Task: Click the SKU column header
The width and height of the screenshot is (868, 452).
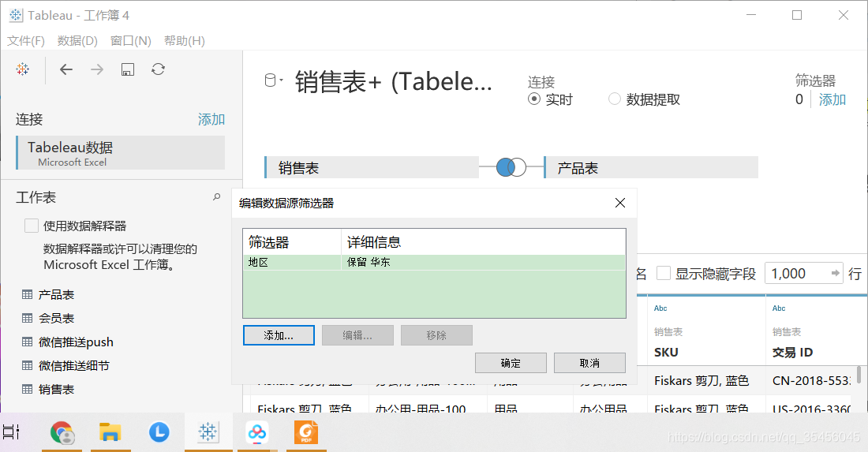Action: pos(666,353)
